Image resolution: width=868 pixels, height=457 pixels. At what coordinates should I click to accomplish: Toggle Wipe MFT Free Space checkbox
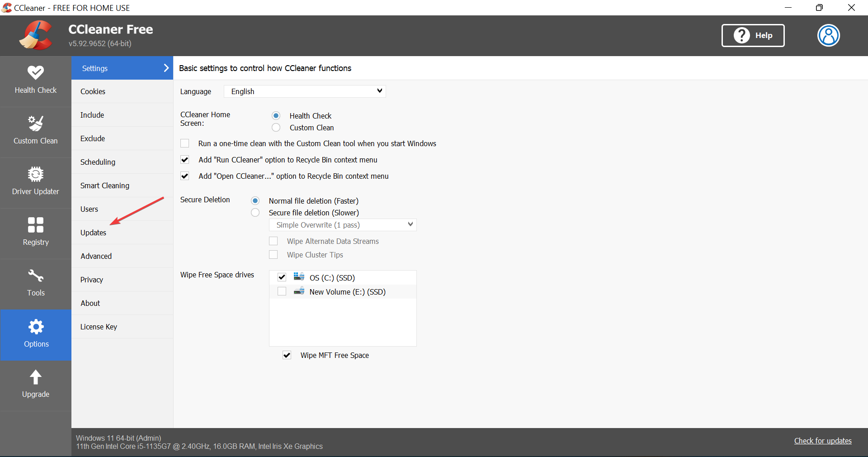click(x=287, y=355)
